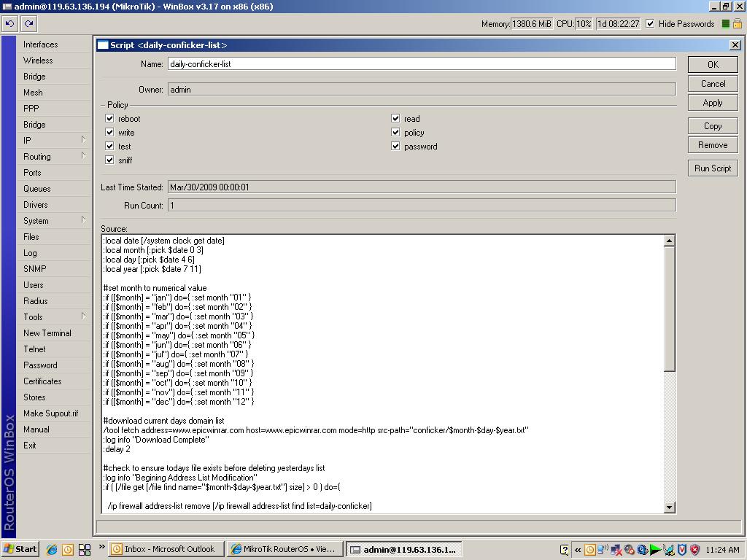
Task: Click the Copy button
Action: 713,126
